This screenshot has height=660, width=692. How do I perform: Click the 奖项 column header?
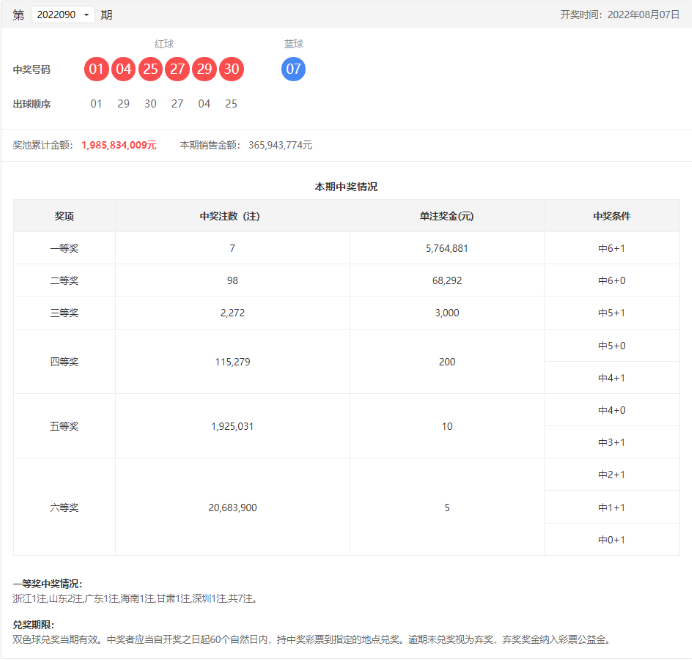(64, 216)
